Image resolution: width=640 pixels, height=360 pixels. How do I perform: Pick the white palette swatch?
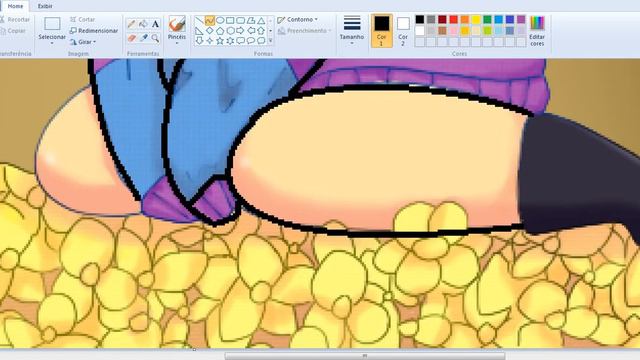pyautogui.click(x=420, y=31)
